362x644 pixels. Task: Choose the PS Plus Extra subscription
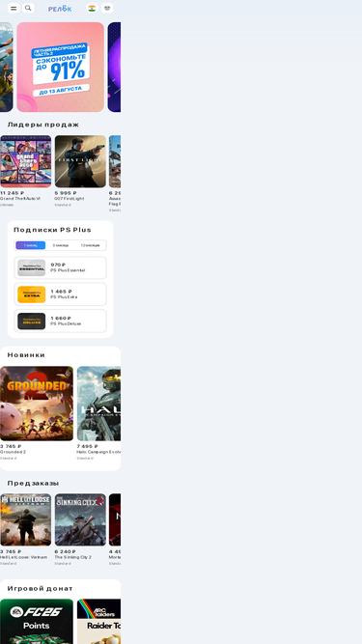60,294
